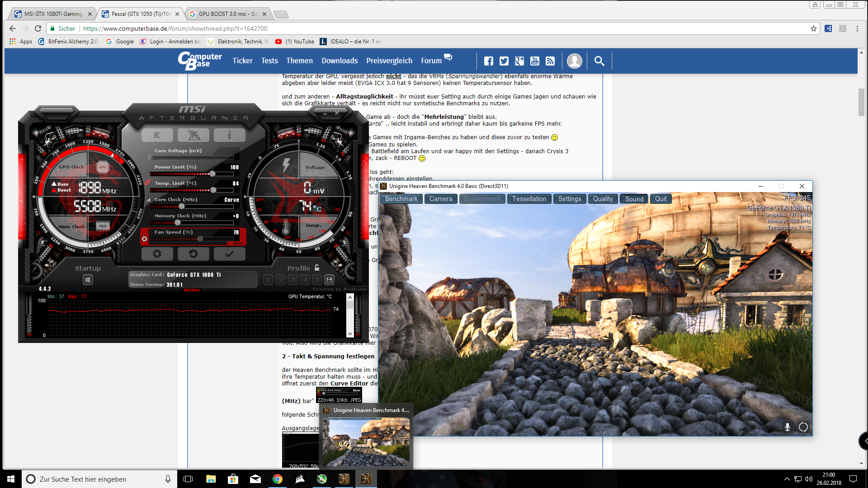868x488 pixels.
Task: Open the Kombustor 'K' button
Action: pos(157,135)
